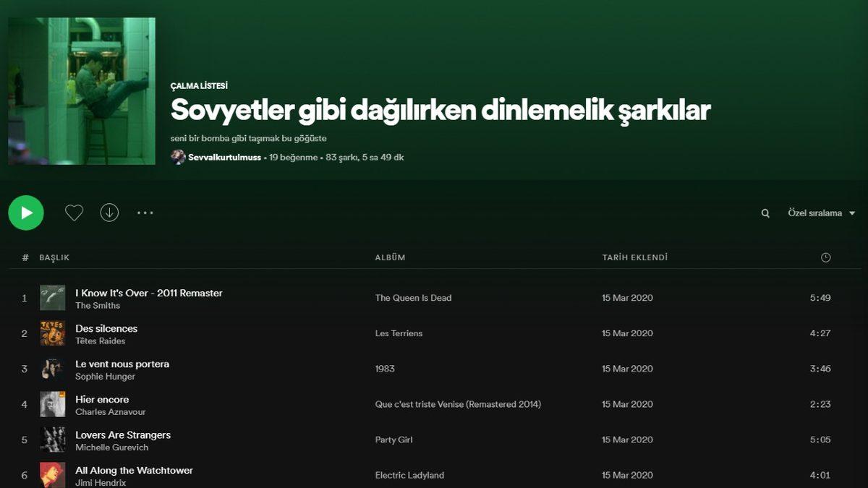868x488 pixels.
Task: Click the green play button for the playlist
Action: (26, 213)
